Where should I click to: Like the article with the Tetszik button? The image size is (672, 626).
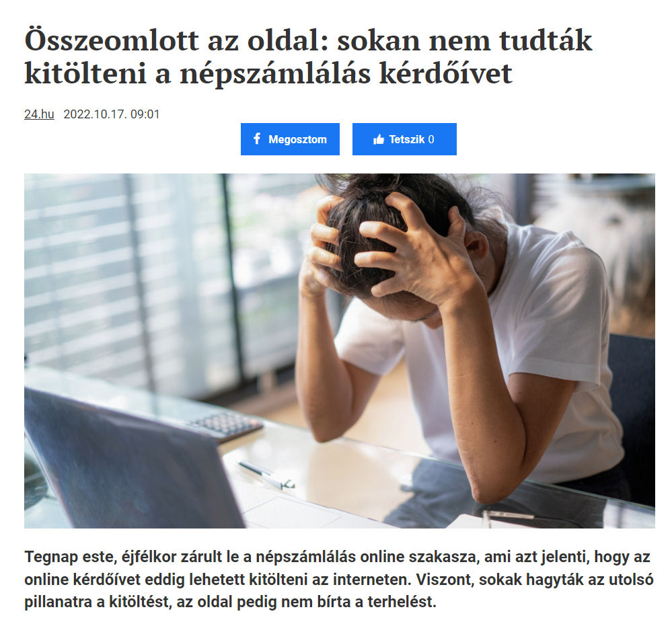(x=404, y=139)
